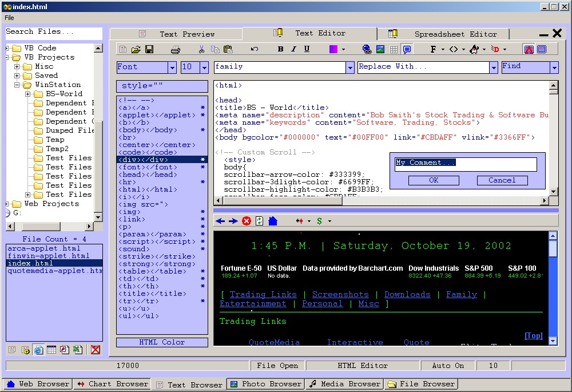Toggle underline formatting

(307, 49)
